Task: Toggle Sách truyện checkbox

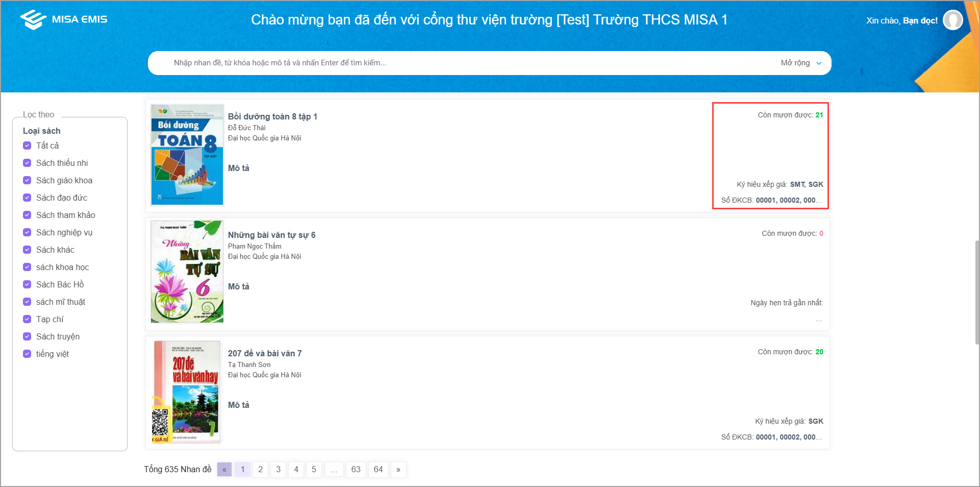Action: 27,336
